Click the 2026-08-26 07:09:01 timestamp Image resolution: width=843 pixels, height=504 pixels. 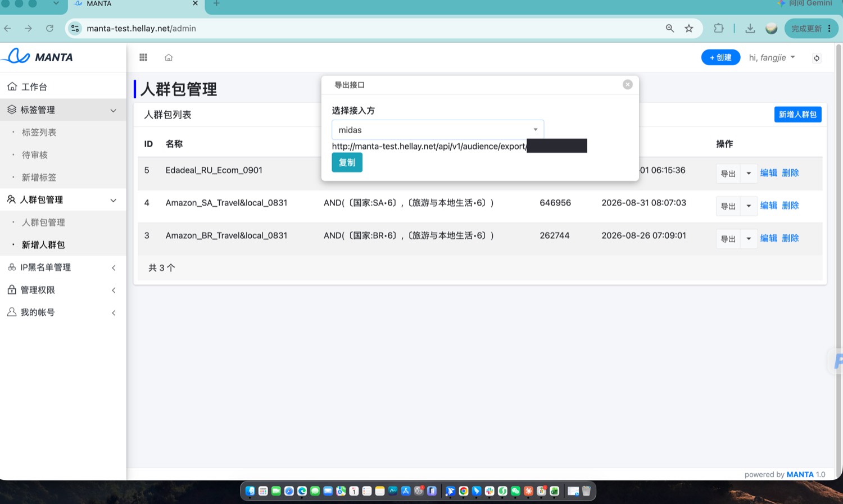pos(643,235)
